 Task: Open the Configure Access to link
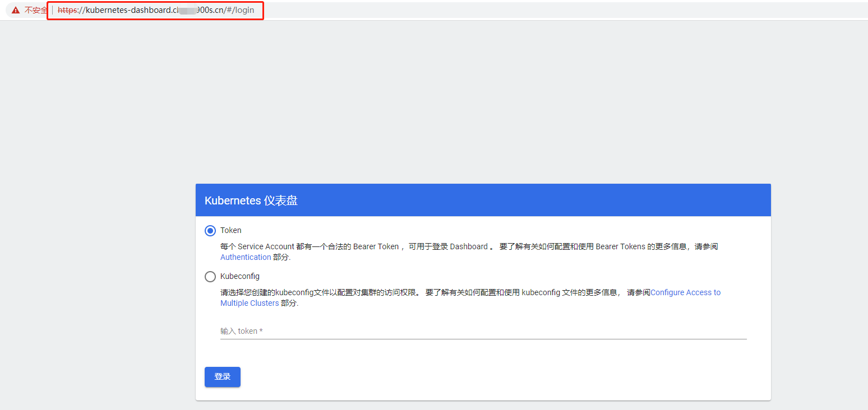(x=685, y=292)
